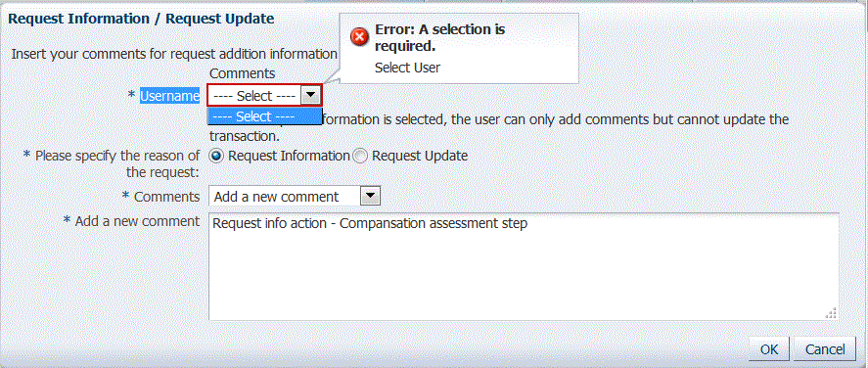Dismiss the dialog with Cancel
Image resolution: width=868 pixels, height=368 pixels.
825,349
